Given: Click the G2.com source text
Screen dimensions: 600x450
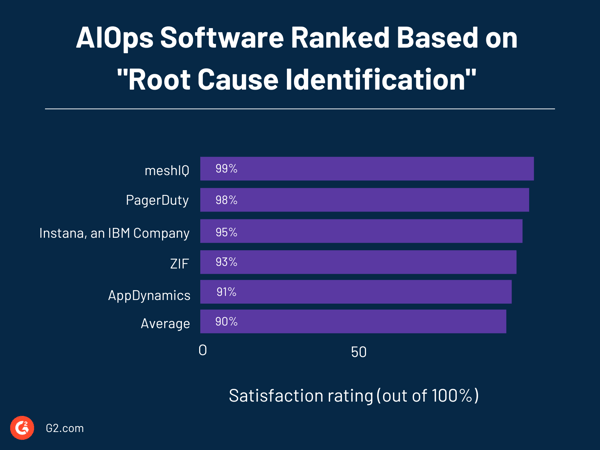Looking at the screenshot, I should coord(64,428).
